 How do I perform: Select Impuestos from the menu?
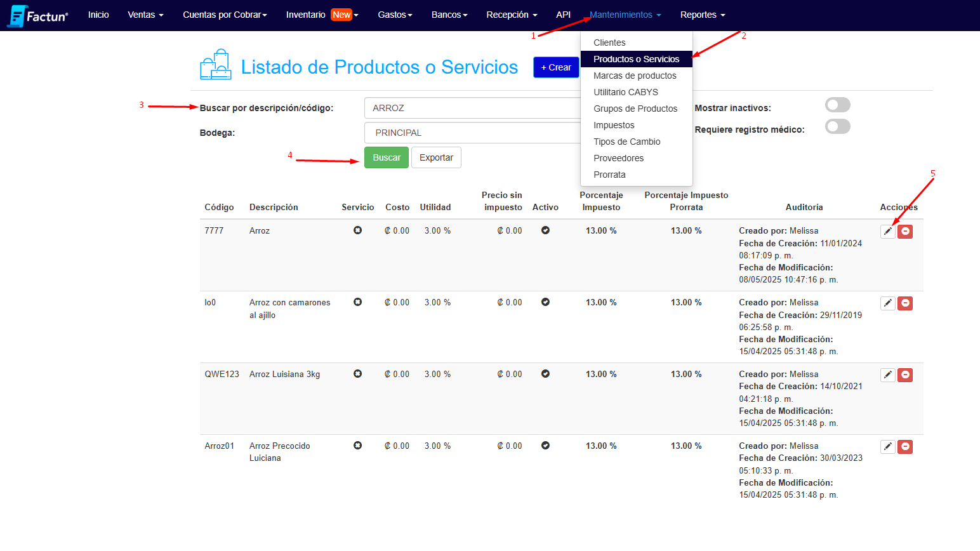click(637, 125)
